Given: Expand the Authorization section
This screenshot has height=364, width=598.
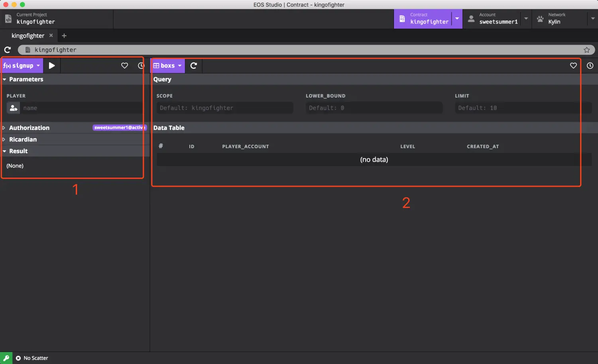Looking at the screenshot, I should pyautogui.click(x=29, y=128).
